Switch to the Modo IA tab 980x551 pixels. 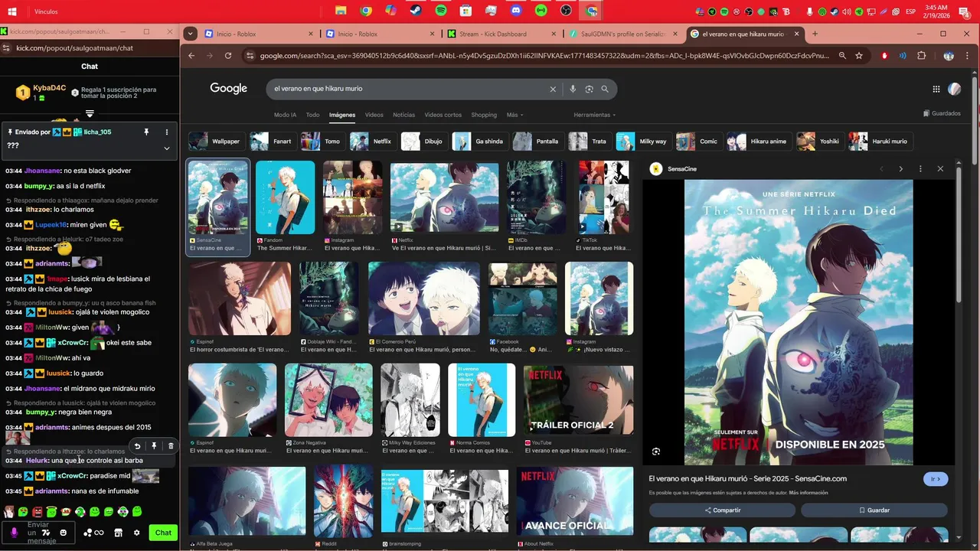(285, 115)
